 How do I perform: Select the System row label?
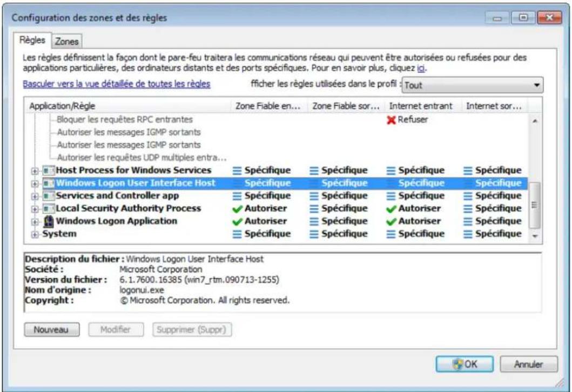click(59, 234)
